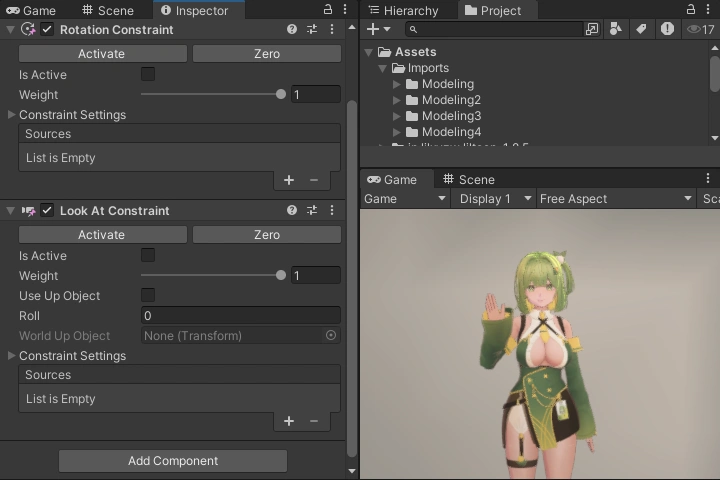Open the Game view panel options menu
The height and width of the screenshot is (480, 720).
(x=708, y=178)
